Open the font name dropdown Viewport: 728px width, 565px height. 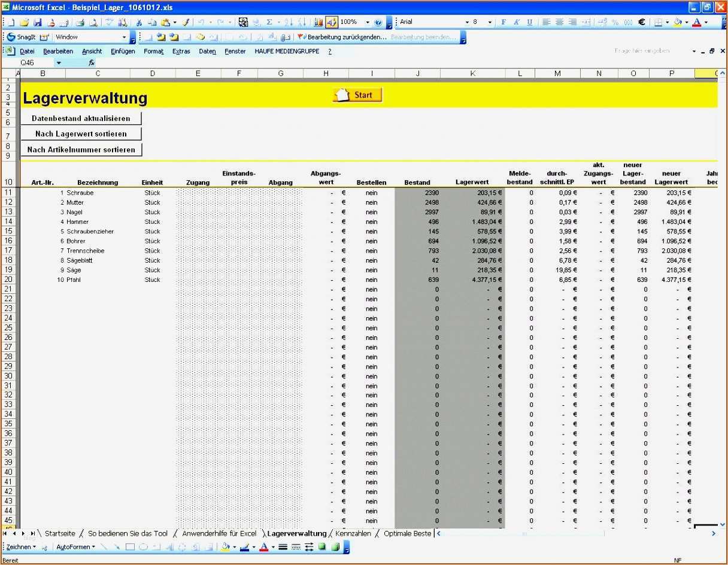469,22
